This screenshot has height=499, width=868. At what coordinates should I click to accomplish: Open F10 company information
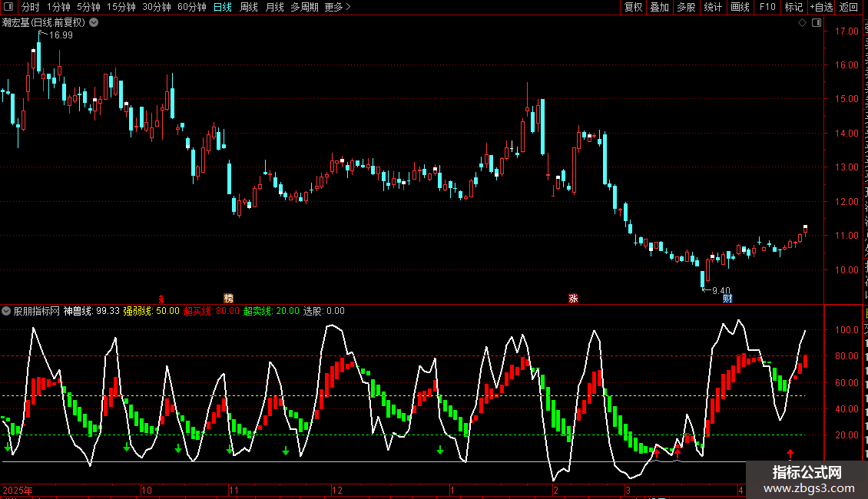click(767, 7)
